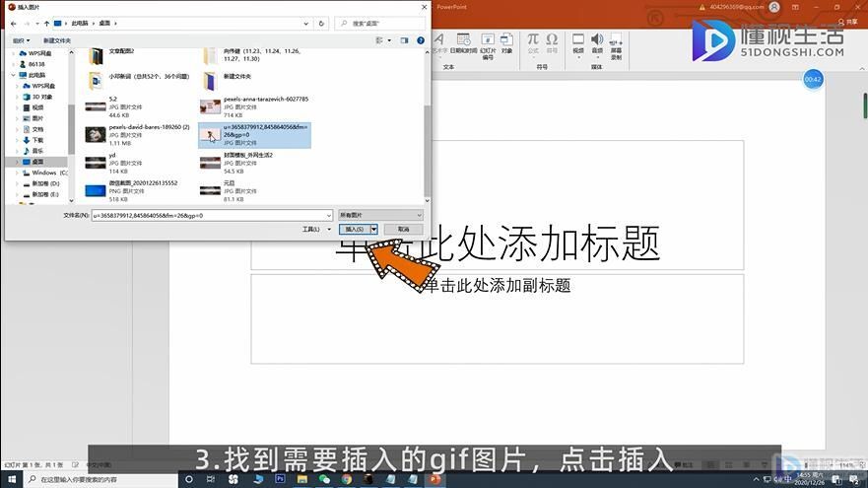Screen dimensions: 868x488
Task: Open the 所有图片 file type dropdown
Action: coord(380,215)
